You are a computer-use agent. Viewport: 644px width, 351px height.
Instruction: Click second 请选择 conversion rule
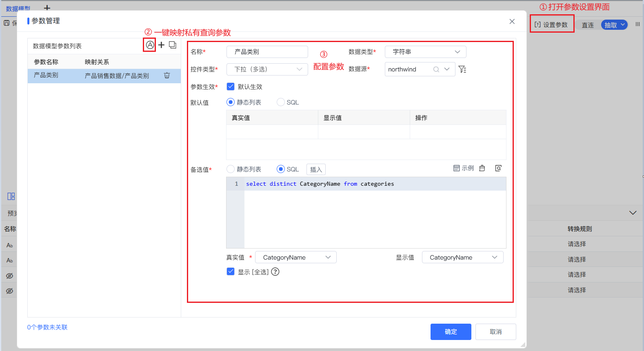pos(577,260)
